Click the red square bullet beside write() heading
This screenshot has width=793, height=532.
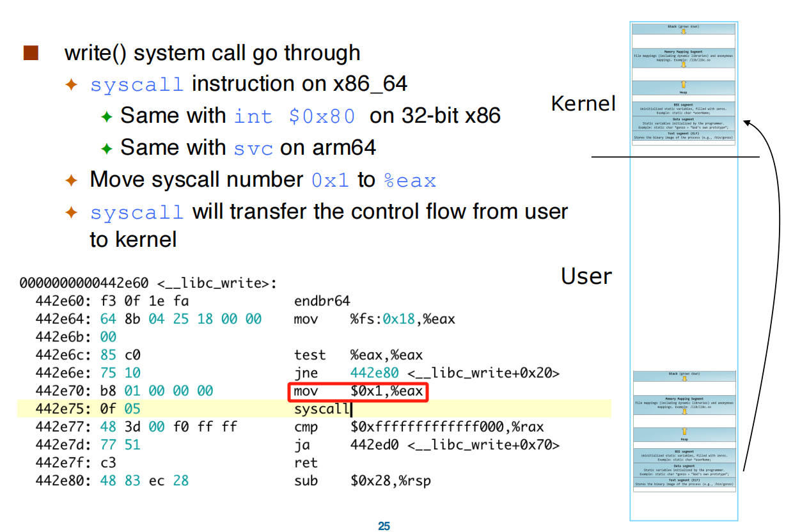31,52
